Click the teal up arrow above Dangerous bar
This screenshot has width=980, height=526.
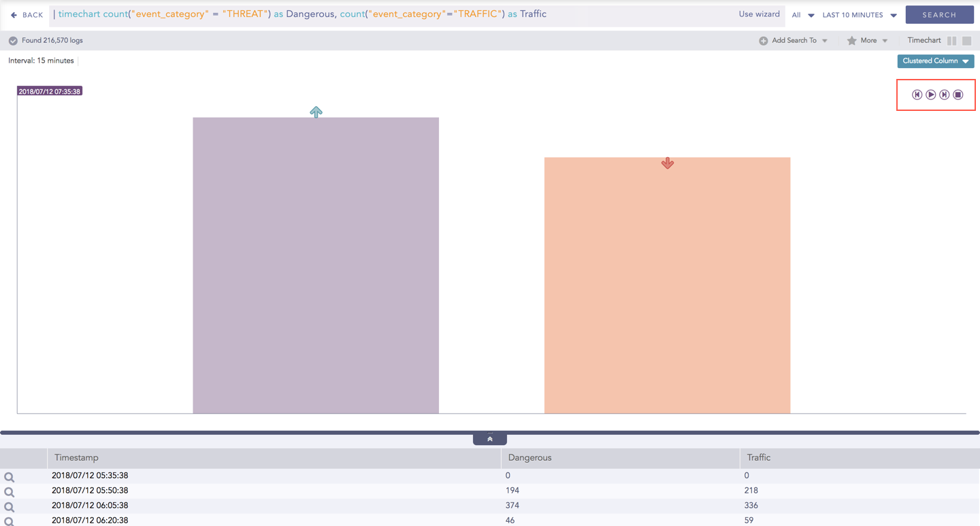pyautogui.click(x=316, y=112)
